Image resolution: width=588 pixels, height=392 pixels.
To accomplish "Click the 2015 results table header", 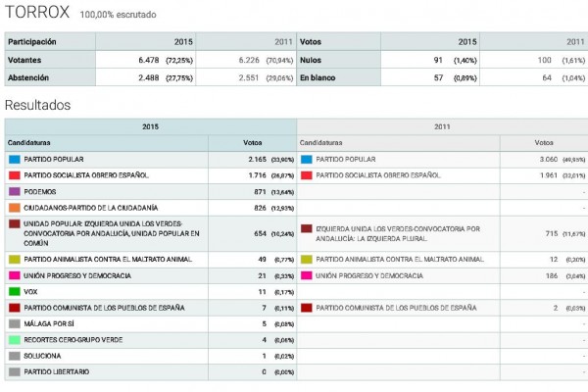I will click(x=150, y=126).
